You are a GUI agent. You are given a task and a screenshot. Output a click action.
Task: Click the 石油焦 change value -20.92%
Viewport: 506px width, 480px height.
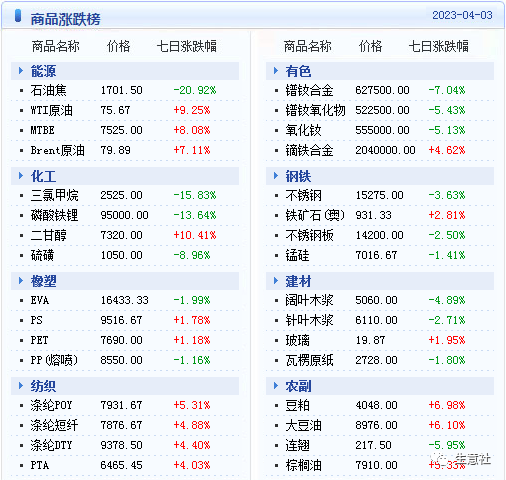click(195, 90)
